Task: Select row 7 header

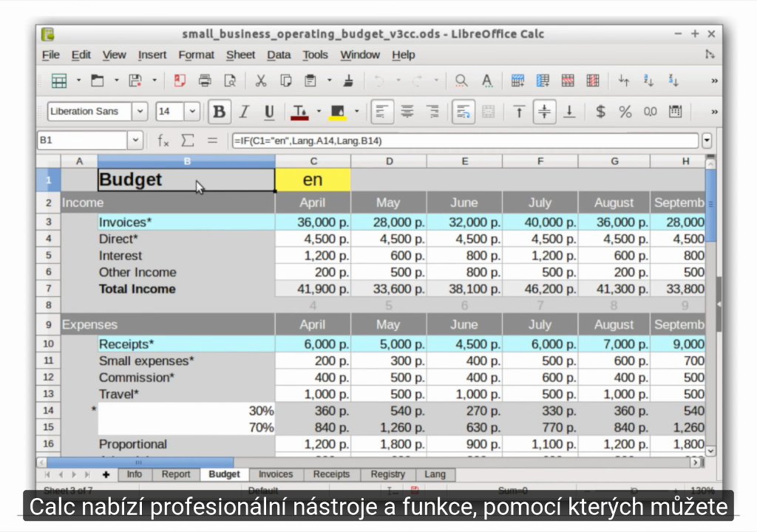Action: 48,289
